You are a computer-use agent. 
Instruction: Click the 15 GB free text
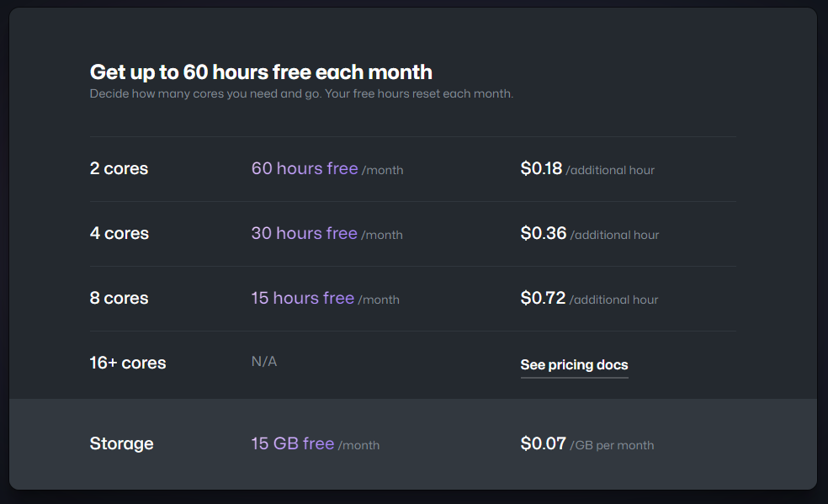coord(292,443)
